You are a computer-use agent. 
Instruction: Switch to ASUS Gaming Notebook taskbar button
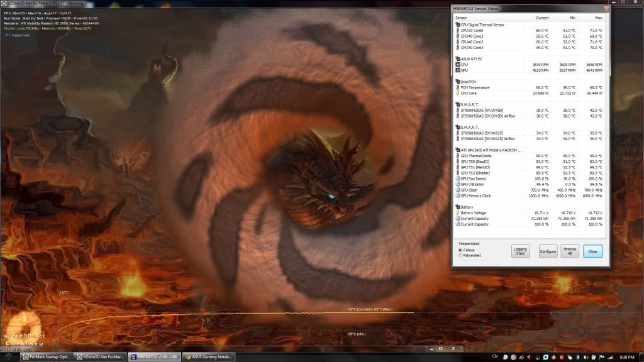tap(208, 357)
